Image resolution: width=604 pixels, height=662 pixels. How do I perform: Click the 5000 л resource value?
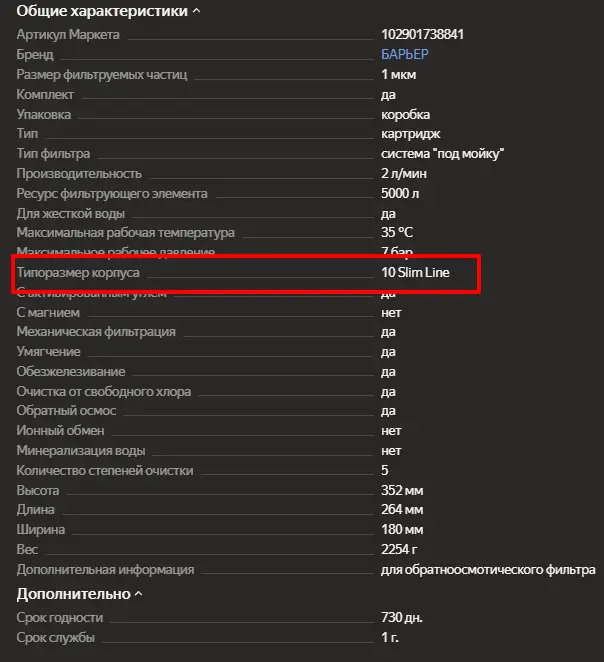[402, 193]
